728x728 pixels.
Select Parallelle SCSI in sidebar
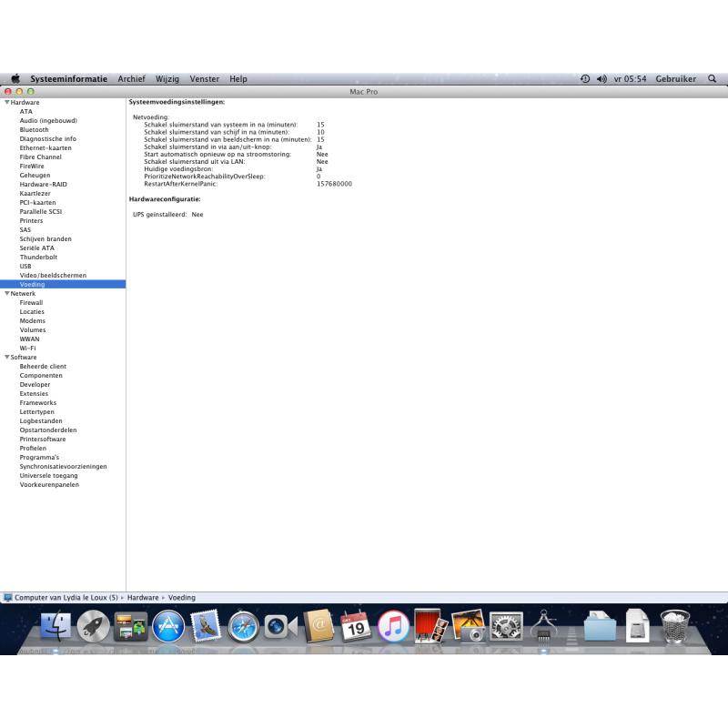(x=41, y=212)
